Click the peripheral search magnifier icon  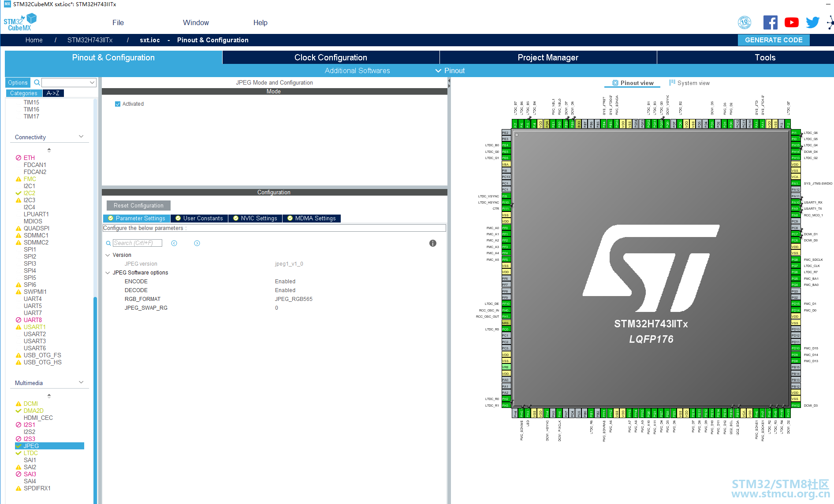pos(37,82)
